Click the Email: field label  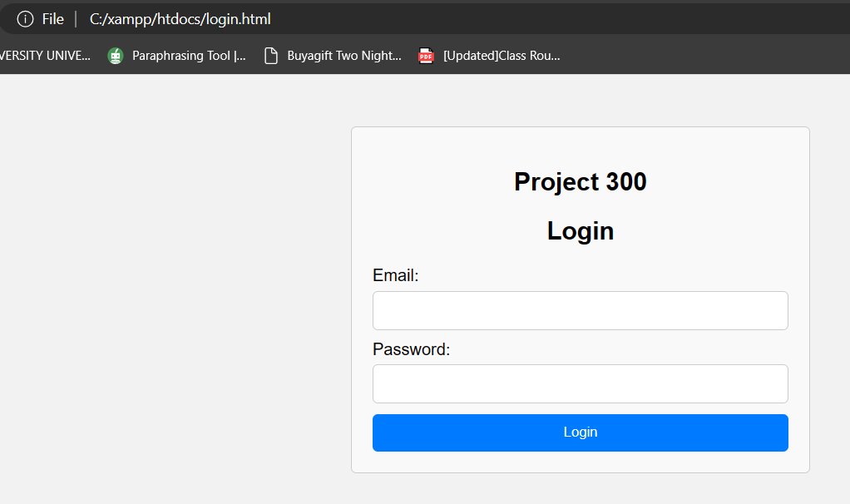[395, 275]
